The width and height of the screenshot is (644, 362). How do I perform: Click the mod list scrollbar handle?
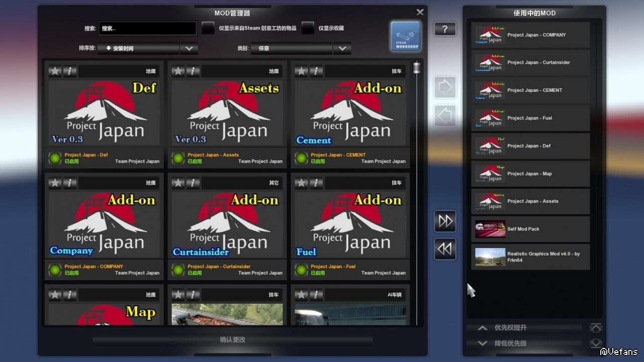click(417, 68)
